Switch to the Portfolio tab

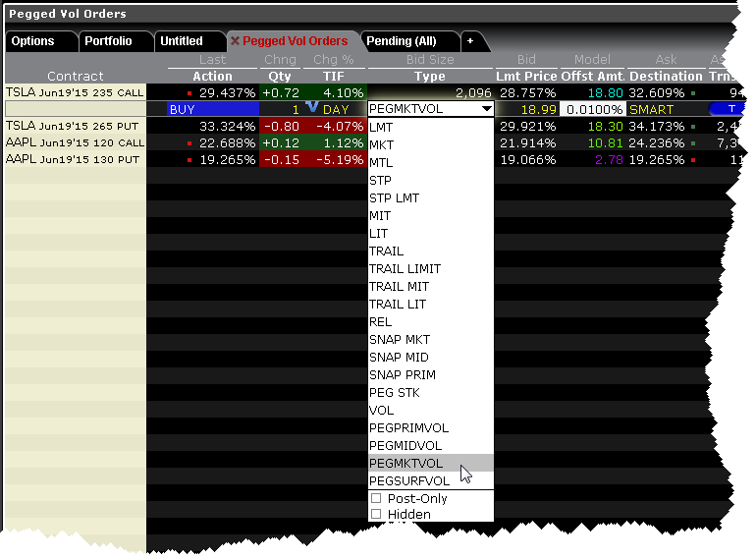[x=108, y=41]
